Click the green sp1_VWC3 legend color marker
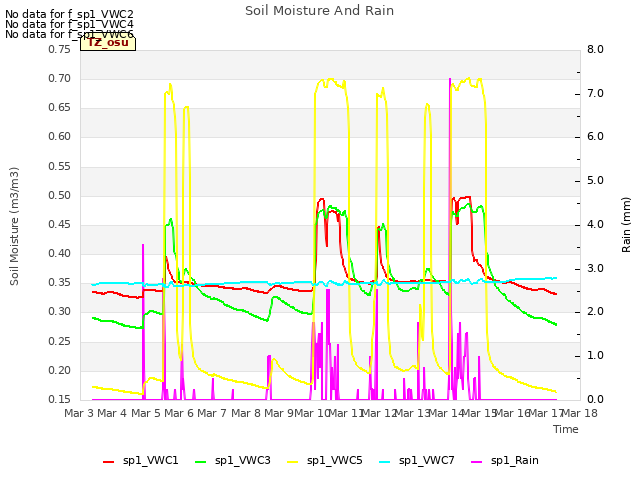The height and width of the screenshot is (480, 640). (201, 462)
